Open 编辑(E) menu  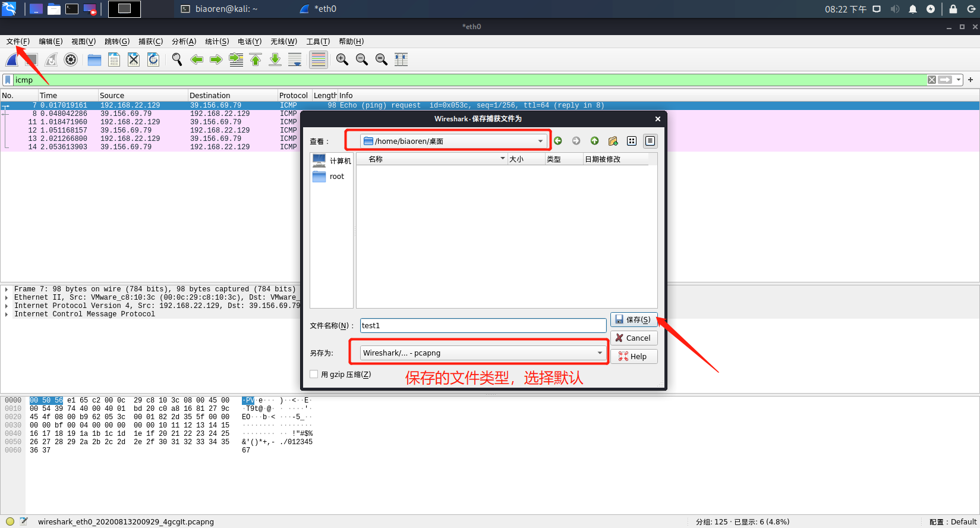[x=51, y=42]
